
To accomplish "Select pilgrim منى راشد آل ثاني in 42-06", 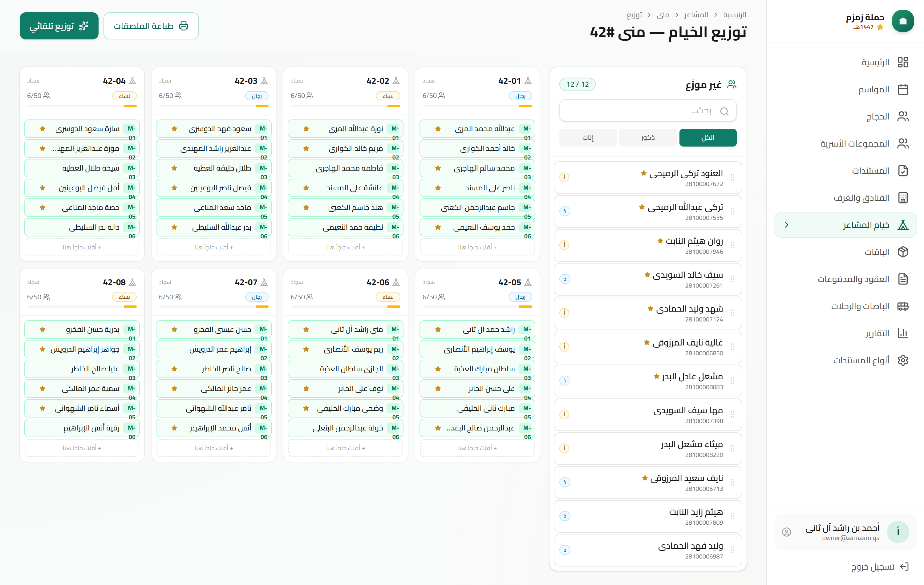I will coord(345,329).
